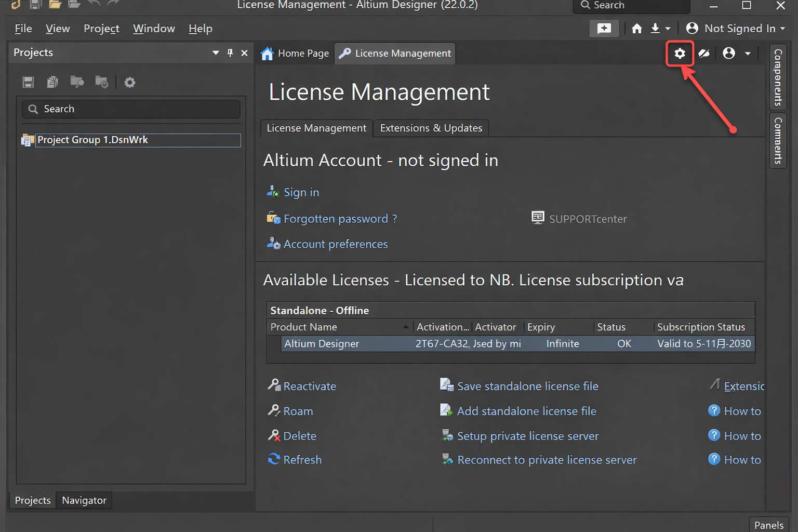
Task: Click the documents icon in the Projects toolbar
Action: click(52, 82)
